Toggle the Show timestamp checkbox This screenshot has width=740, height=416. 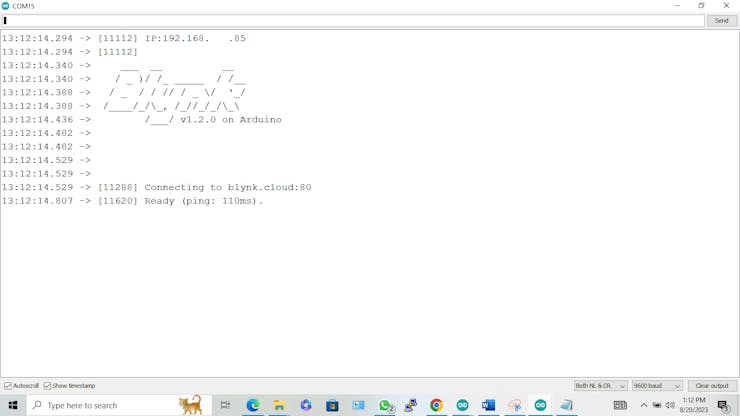[47, 386]
